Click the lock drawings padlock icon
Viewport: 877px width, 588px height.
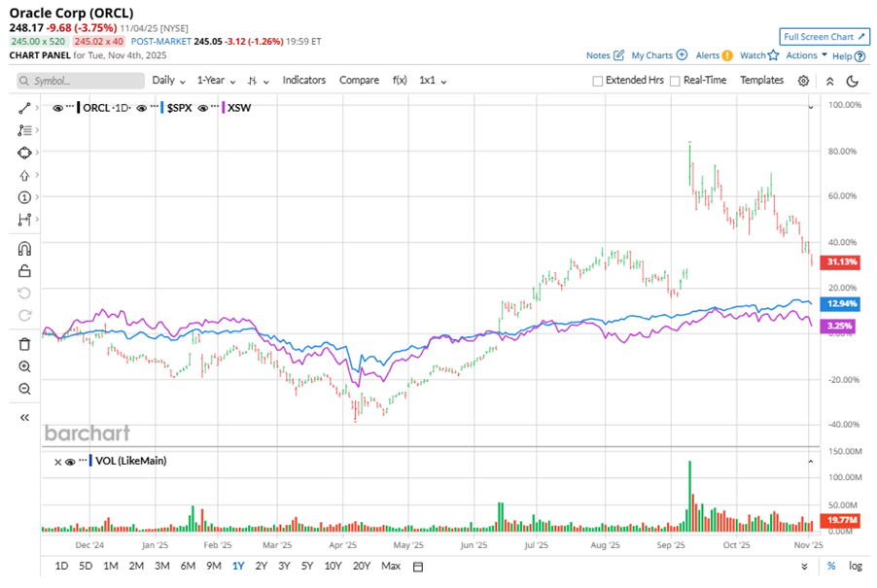(24, 271)
